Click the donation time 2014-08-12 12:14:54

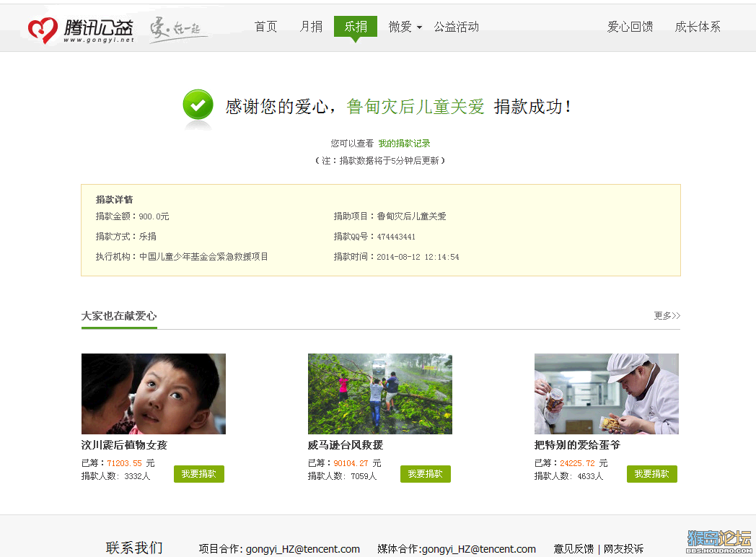click(418, 257)
